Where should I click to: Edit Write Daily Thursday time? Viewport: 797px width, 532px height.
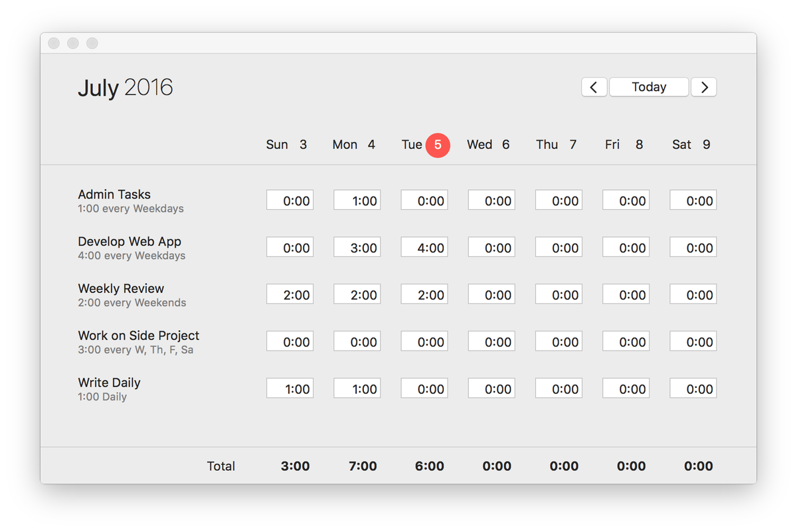pos(559,389)
